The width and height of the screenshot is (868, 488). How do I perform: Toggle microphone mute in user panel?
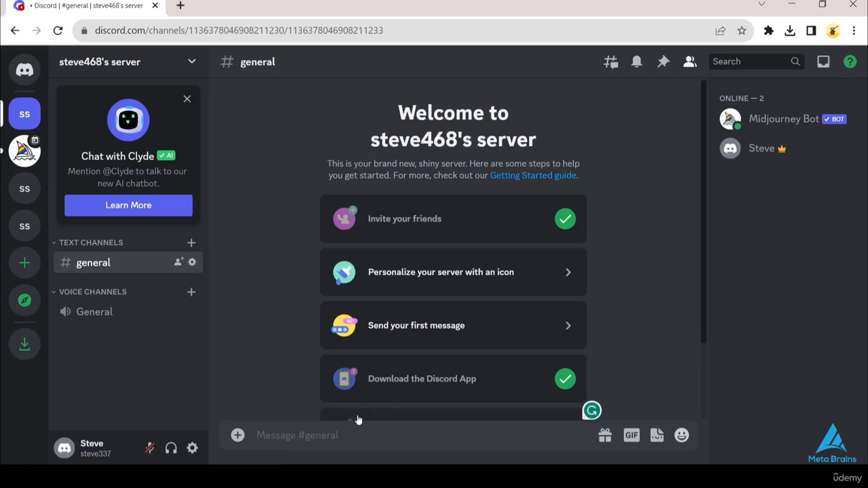(149, 448)
